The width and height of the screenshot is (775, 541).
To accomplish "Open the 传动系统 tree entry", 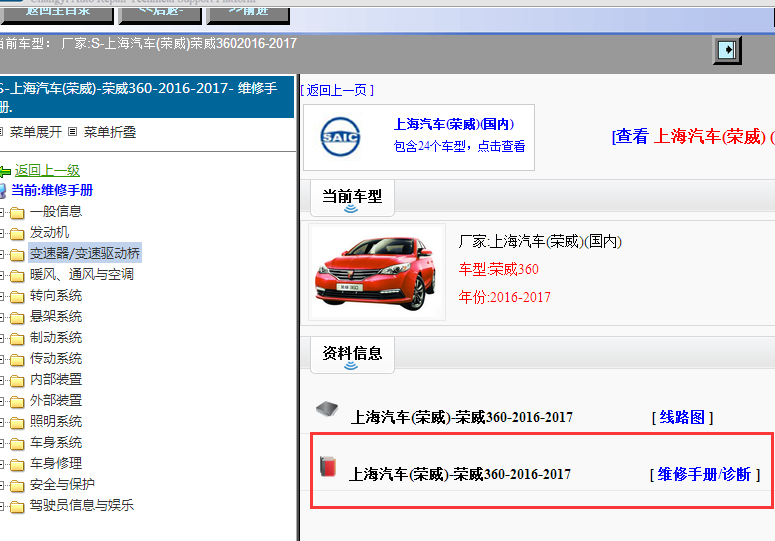I will pos(56,358).
